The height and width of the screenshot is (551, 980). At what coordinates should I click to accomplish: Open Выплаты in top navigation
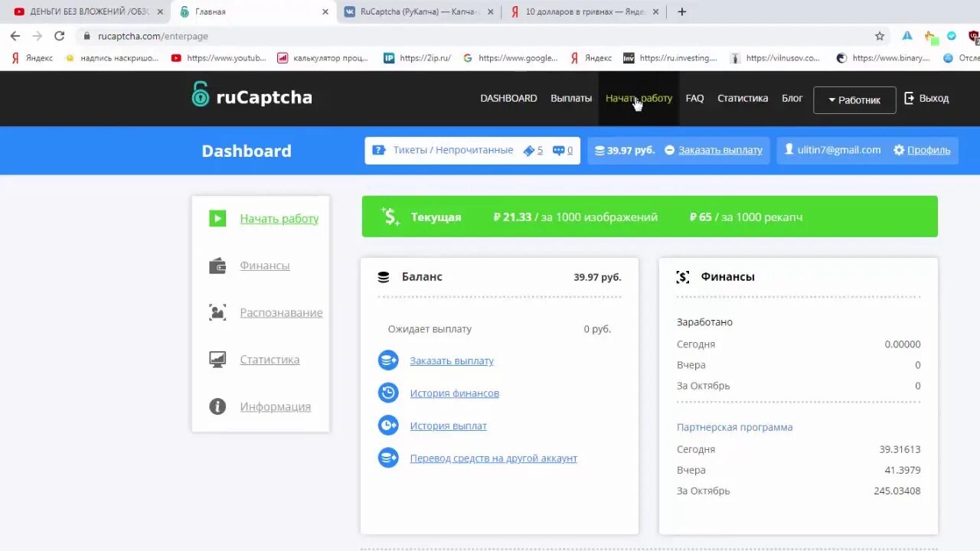571,98
